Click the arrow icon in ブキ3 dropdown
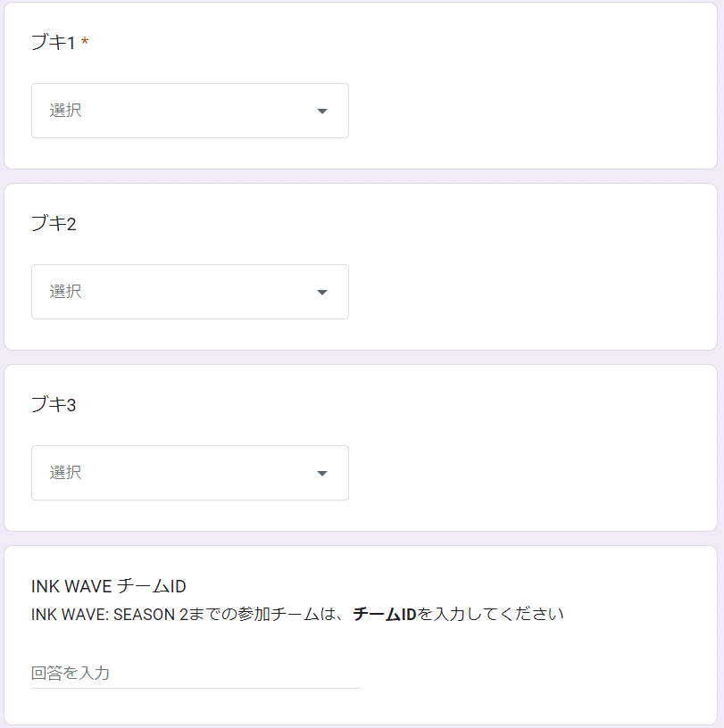Viewport: 724px width, 728px height. [x=322, y=473]
